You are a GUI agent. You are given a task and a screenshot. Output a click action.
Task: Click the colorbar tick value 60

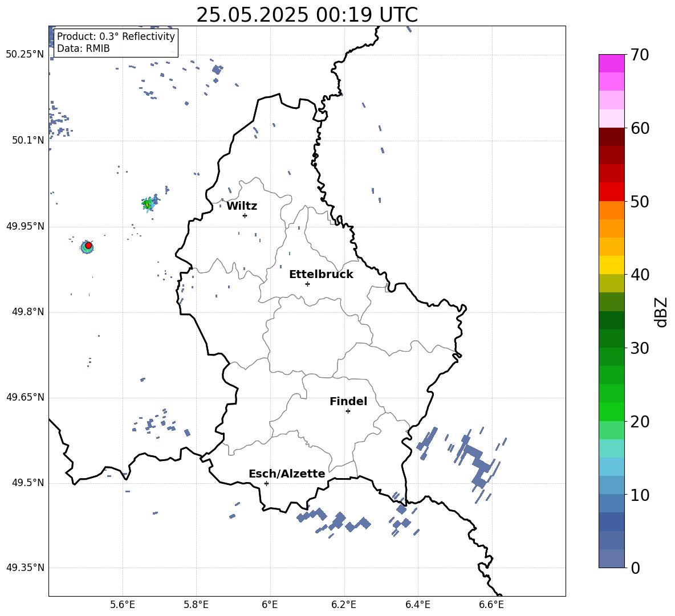pos(640,128)
